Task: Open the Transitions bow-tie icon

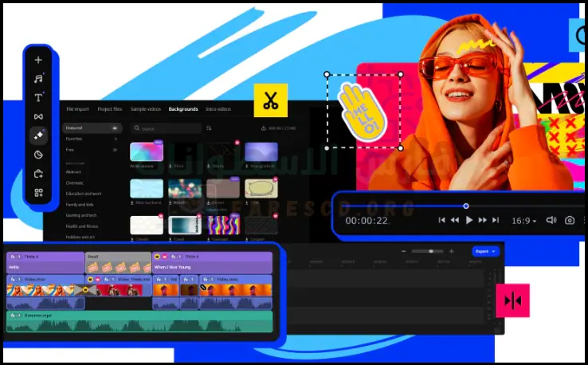Action: pos(38,117)
